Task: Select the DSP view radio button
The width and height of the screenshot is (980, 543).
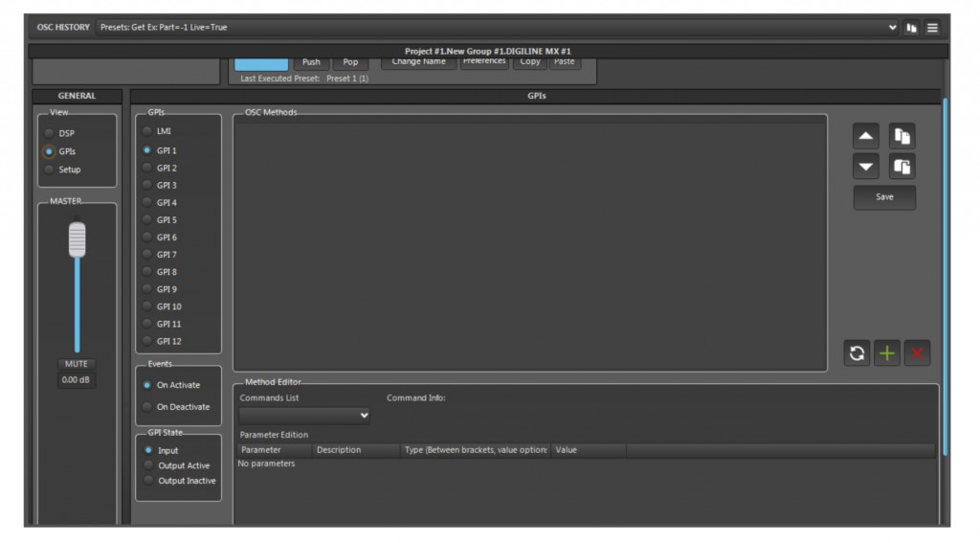Action: coord(50,134)
